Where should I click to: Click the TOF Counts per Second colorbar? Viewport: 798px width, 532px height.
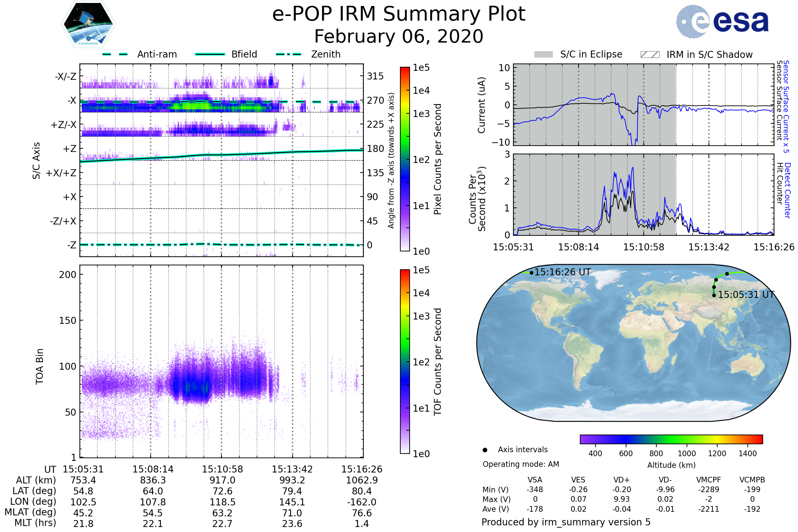[405, 361]
